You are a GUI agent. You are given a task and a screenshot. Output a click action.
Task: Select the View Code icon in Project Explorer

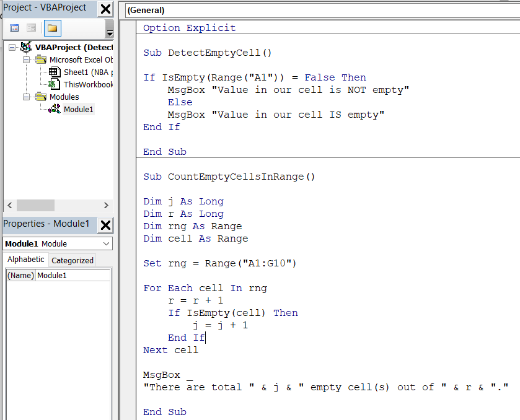point(15,27)
